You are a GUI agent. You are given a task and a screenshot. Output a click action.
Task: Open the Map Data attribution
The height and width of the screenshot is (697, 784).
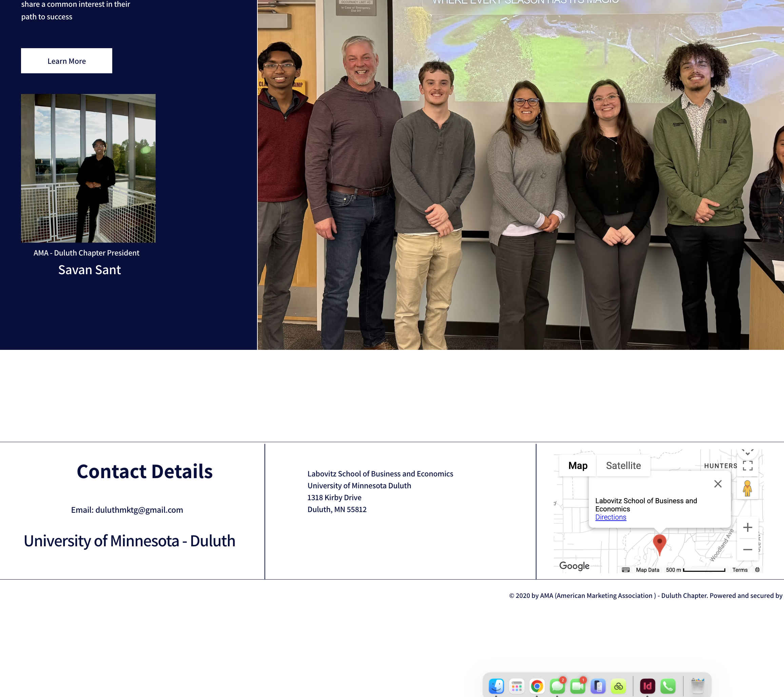click(647, 569)
